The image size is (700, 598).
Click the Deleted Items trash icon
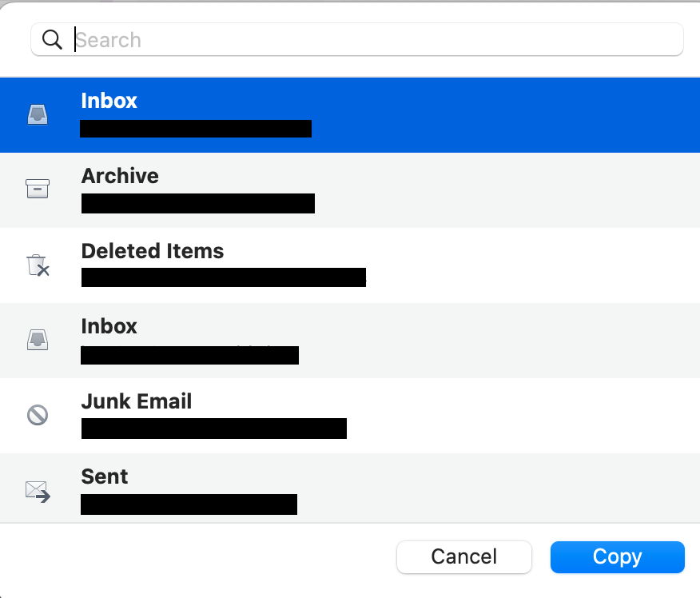click(38, 265)
